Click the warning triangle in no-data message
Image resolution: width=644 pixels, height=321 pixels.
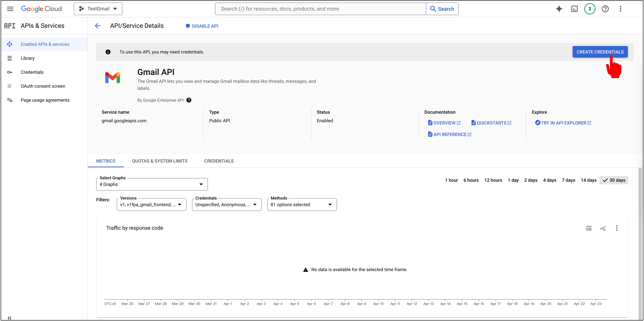306,270
